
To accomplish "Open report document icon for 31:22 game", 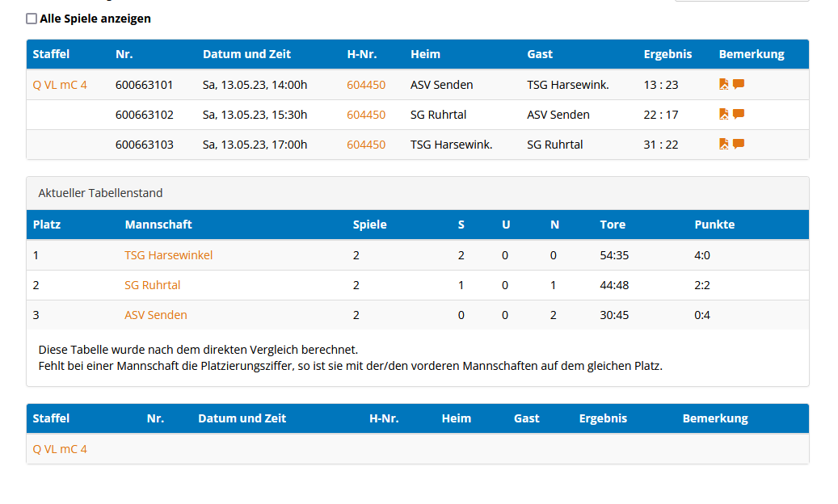I will point(724,144).
